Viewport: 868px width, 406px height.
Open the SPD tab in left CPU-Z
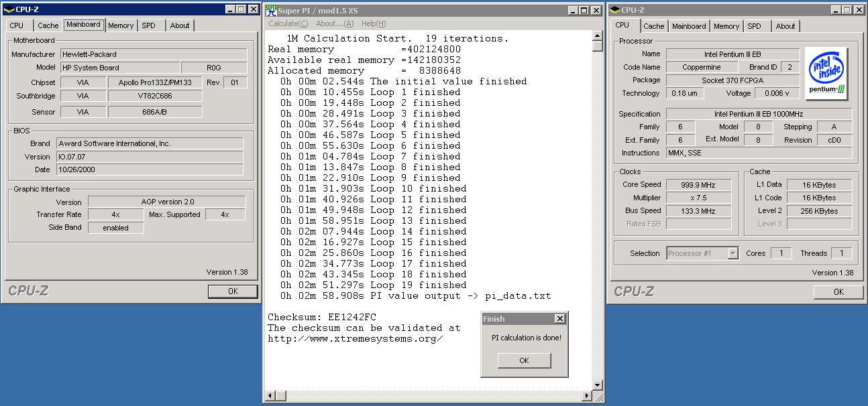click(148, 25)
